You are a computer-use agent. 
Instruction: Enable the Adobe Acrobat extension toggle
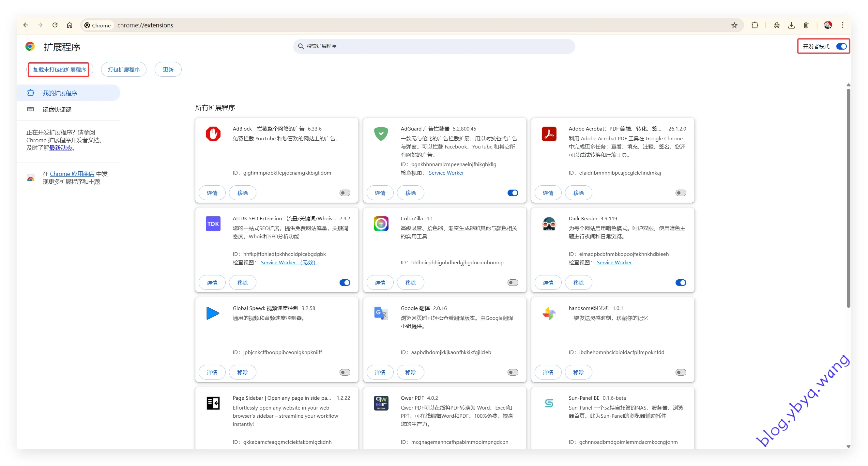[680, 193]
